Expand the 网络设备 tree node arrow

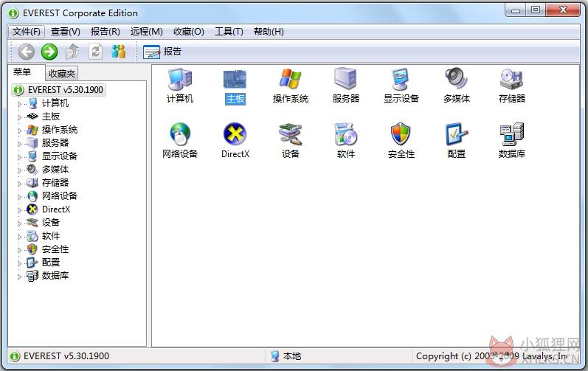[19, 197]
